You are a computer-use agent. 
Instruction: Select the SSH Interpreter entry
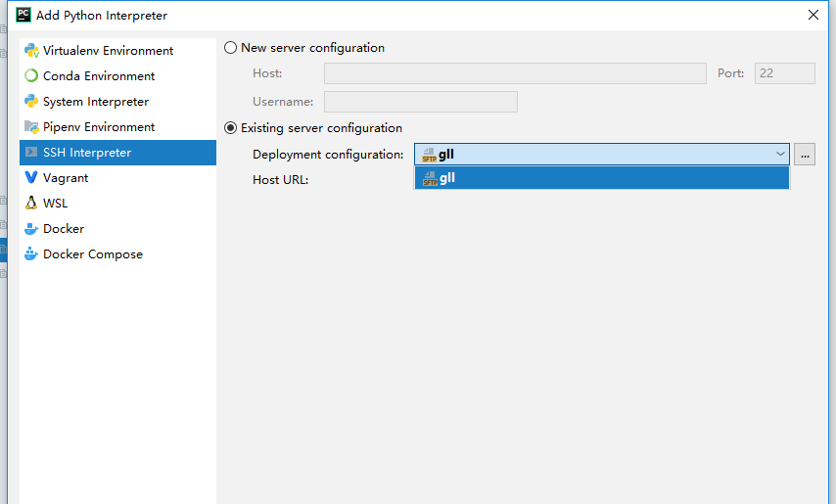[117, 153]
